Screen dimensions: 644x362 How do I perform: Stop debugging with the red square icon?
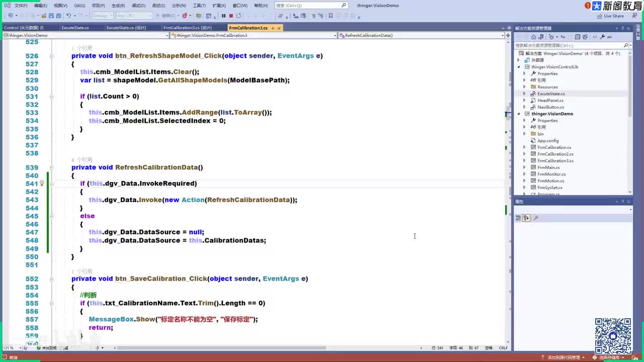point(231,16)
